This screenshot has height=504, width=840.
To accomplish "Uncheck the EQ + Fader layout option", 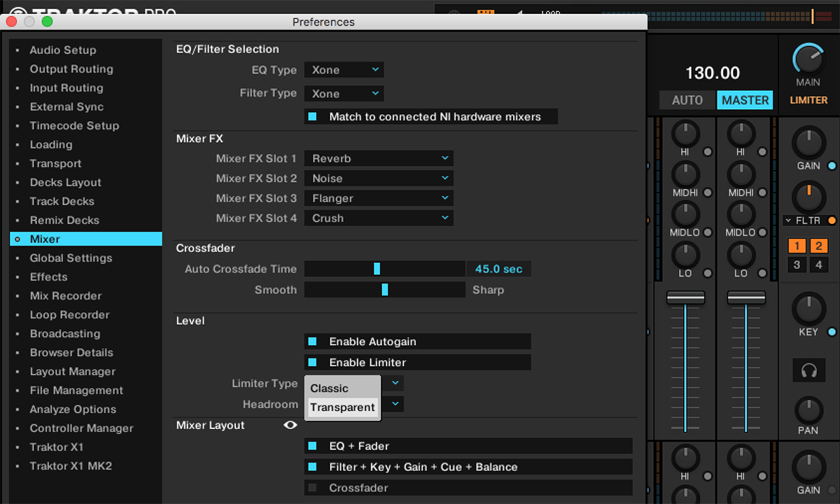I will click(312, 446).
